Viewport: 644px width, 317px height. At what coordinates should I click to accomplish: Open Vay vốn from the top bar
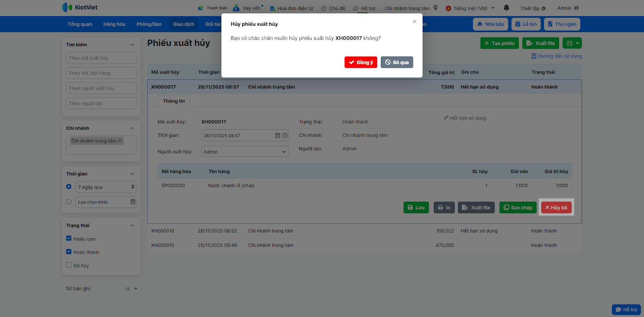(x=248, y=8)
